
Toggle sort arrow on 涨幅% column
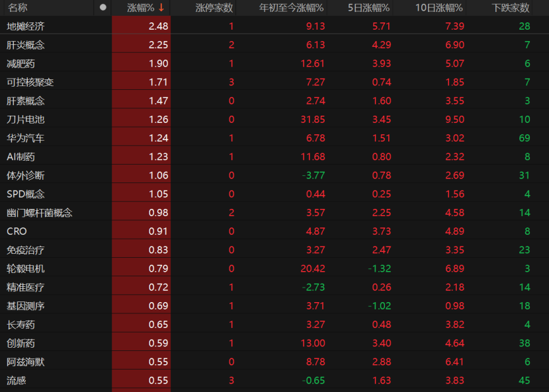[161, 7]
